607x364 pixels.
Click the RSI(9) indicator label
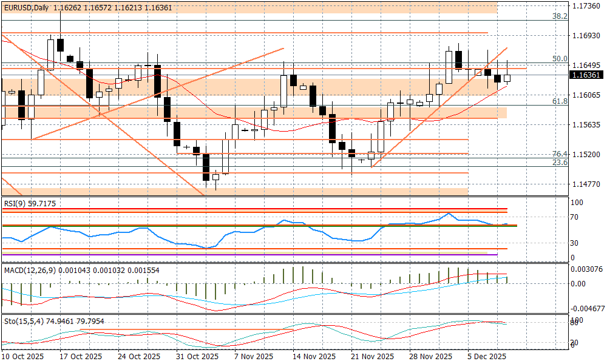pyautogui.click(x=16, y=204)
